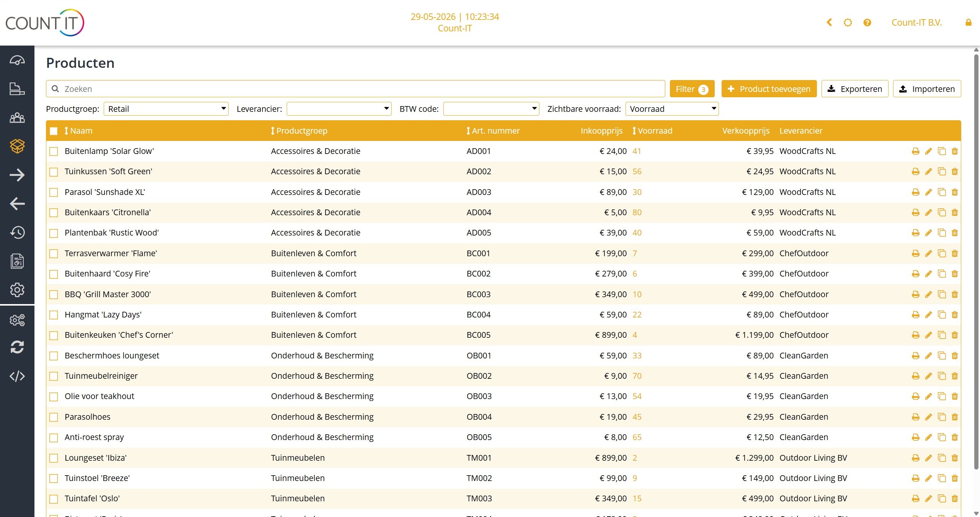Duplicate the BBQ 'Grill Master 3000' product
Screen dimensions: 980x517
click(942, 294)
